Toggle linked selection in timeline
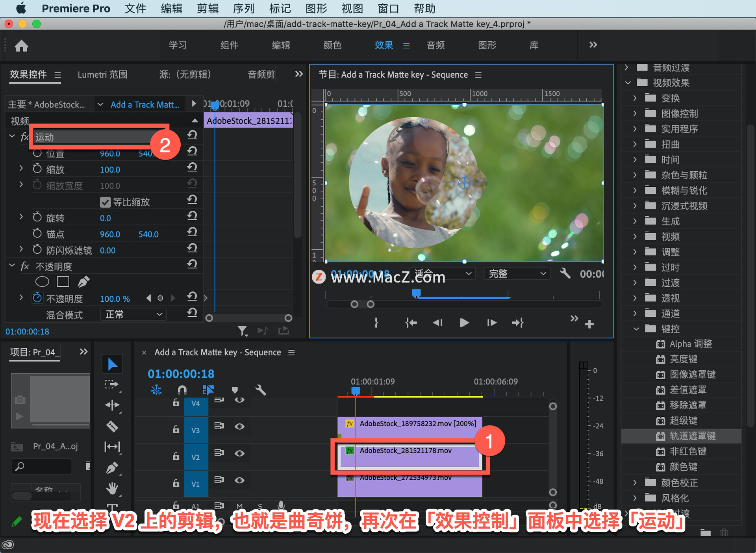The width and height of the screenshot is (756, 553). tap(208, 390)
